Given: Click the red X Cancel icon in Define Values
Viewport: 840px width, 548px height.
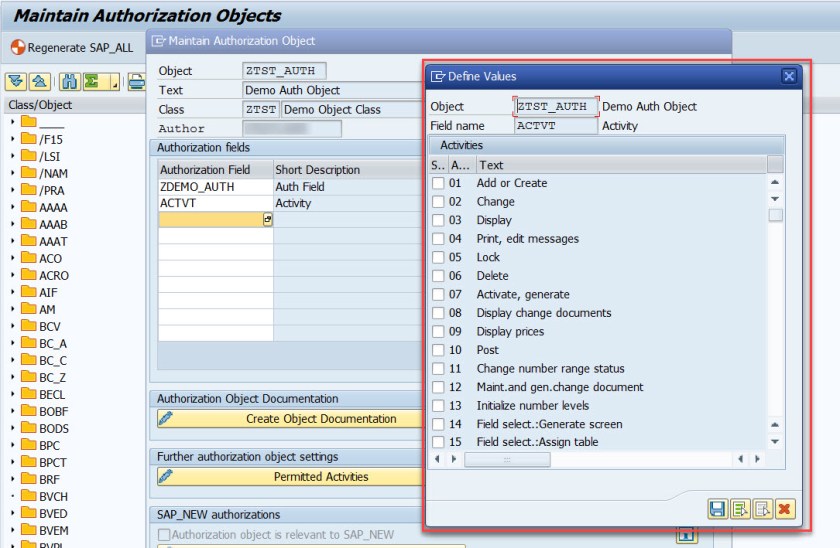Looking at the screenshot, I should click(784, 508).
